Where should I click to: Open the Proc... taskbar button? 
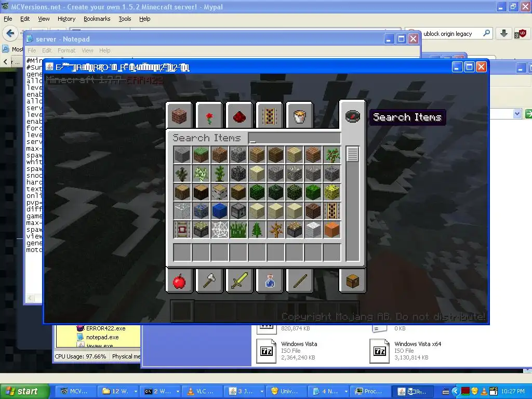coord(369,391)
